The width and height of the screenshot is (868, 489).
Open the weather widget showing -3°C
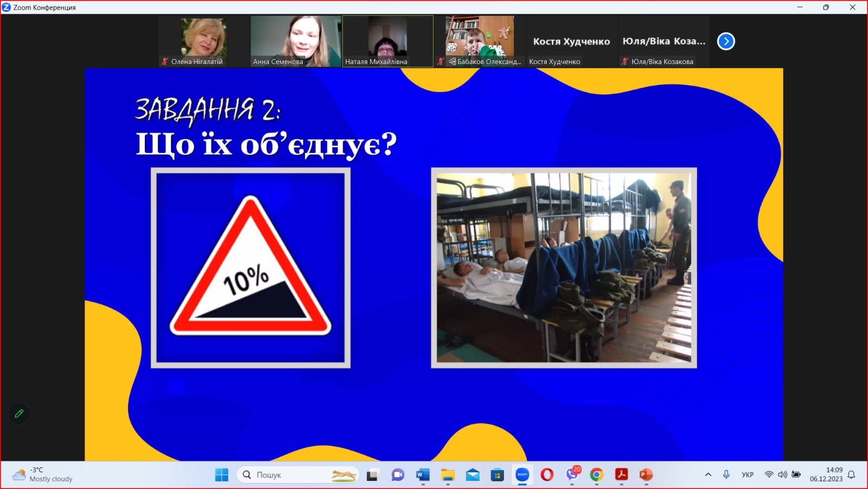pos(43,475)
